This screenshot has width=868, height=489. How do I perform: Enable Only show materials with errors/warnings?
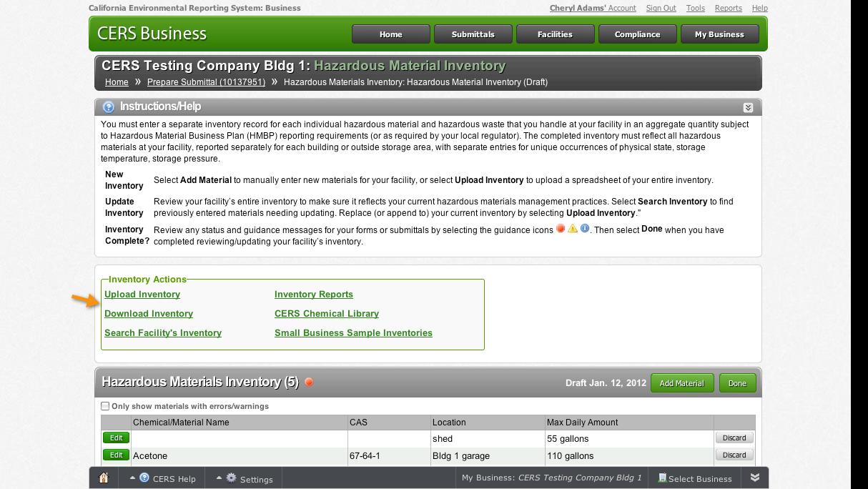[x=105, y=406]
